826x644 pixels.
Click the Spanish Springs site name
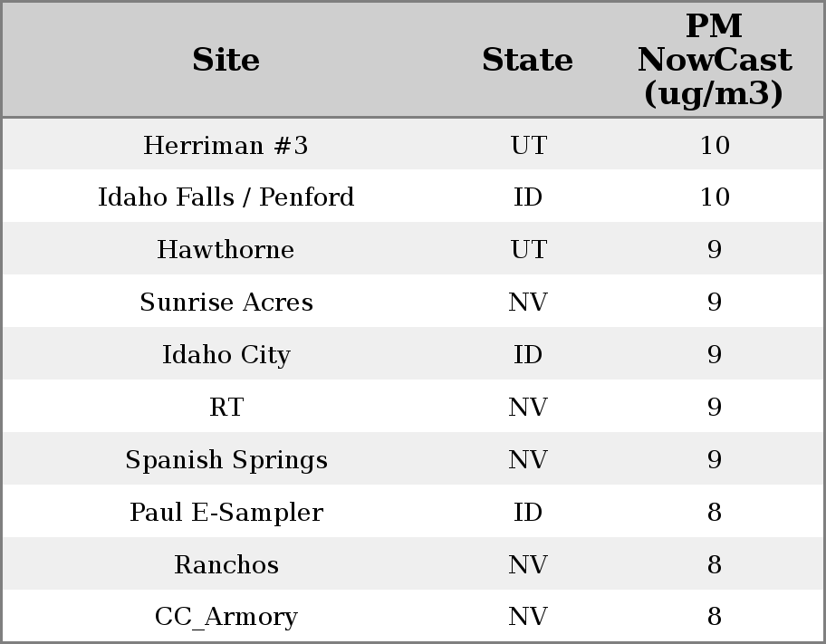(226, 460)
